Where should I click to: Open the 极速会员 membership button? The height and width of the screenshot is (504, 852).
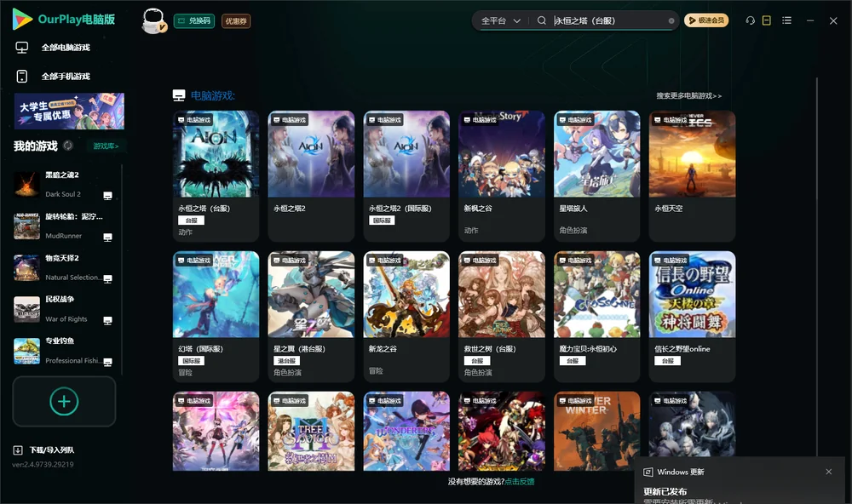tap(706, 20)
